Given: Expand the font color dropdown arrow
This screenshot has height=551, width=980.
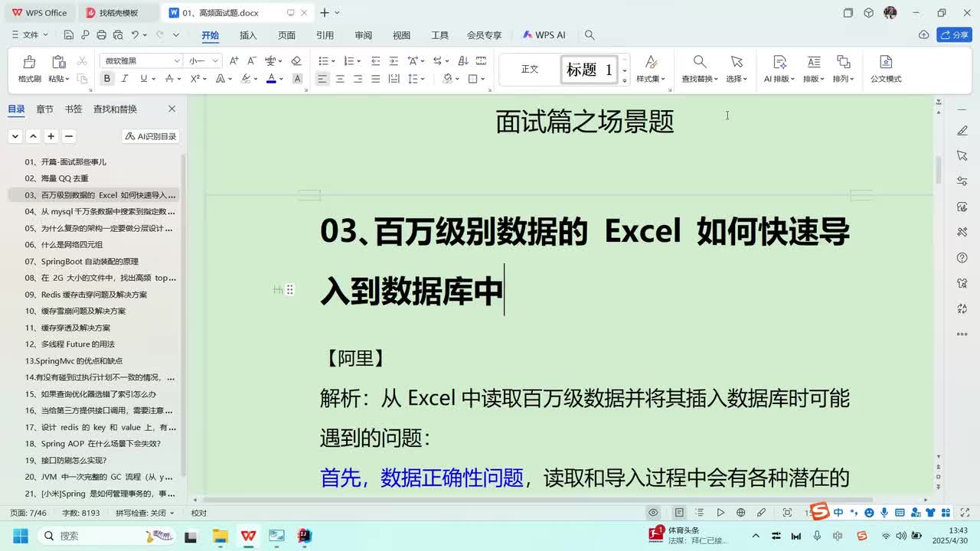Looking at the screenshot, I should (281, 79).
